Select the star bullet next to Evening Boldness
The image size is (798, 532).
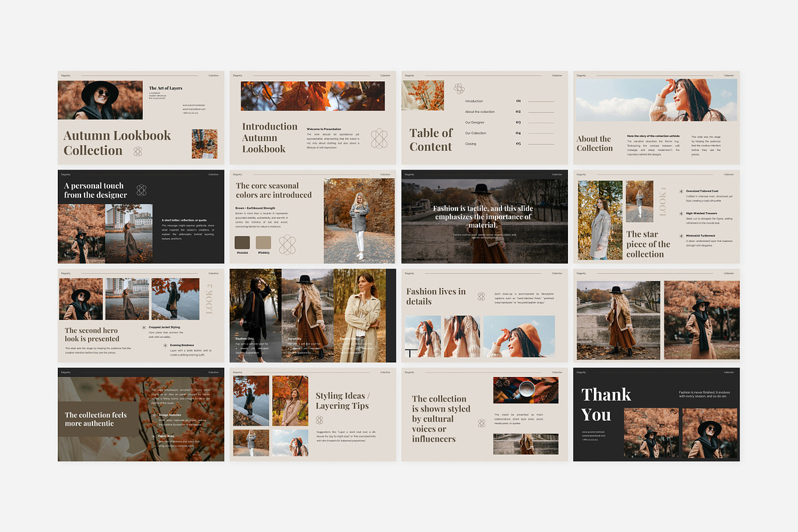click(165, 345)
